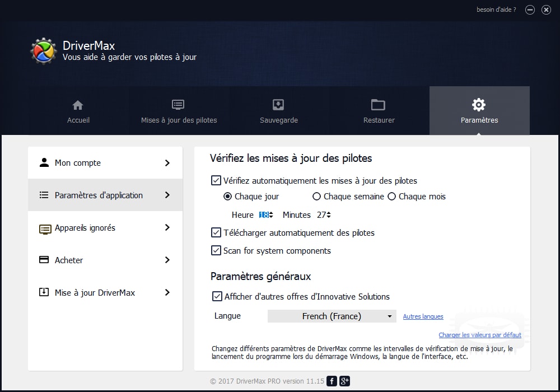Click the Mon compte person icon
The height and width of the screenshot is (392, 560).
[44, 162]
